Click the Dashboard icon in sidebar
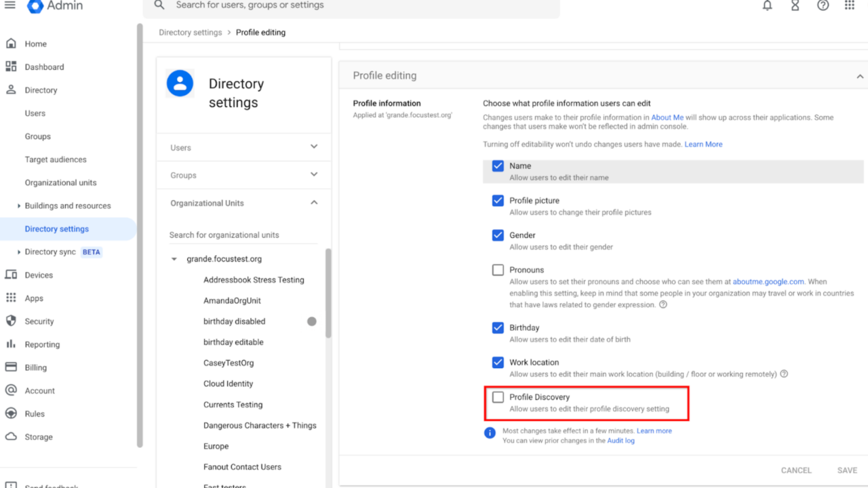This screenshot has height=488, width=868. pos(11,66)
